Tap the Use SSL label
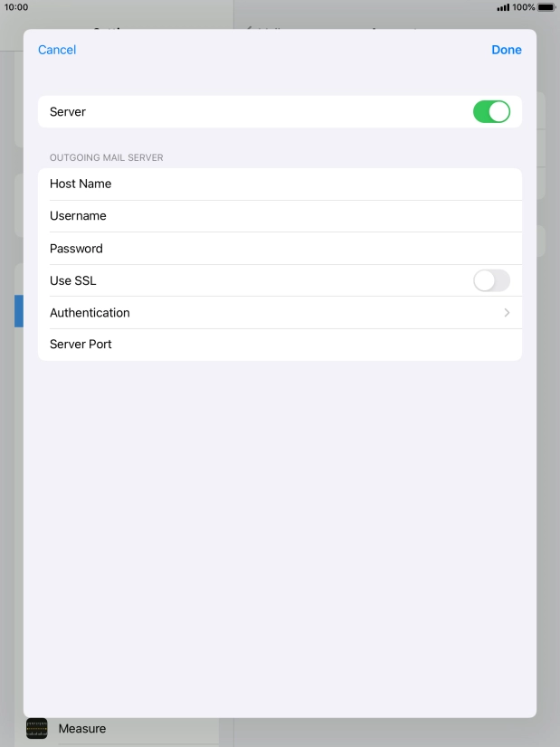 tap(73, 280)
